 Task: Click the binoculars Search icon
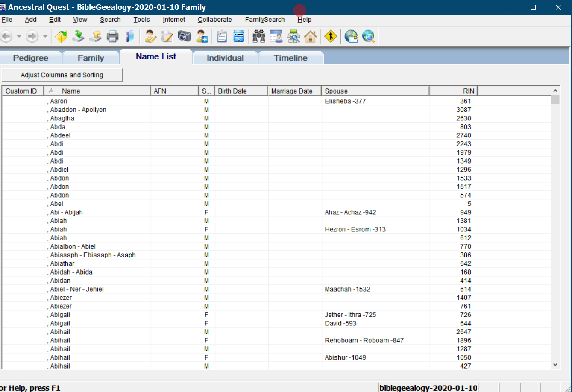coord(259,36)
